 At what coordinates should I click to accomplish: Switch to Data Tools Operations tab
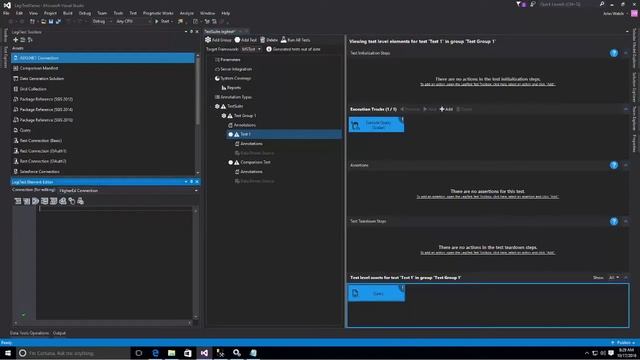29,333
